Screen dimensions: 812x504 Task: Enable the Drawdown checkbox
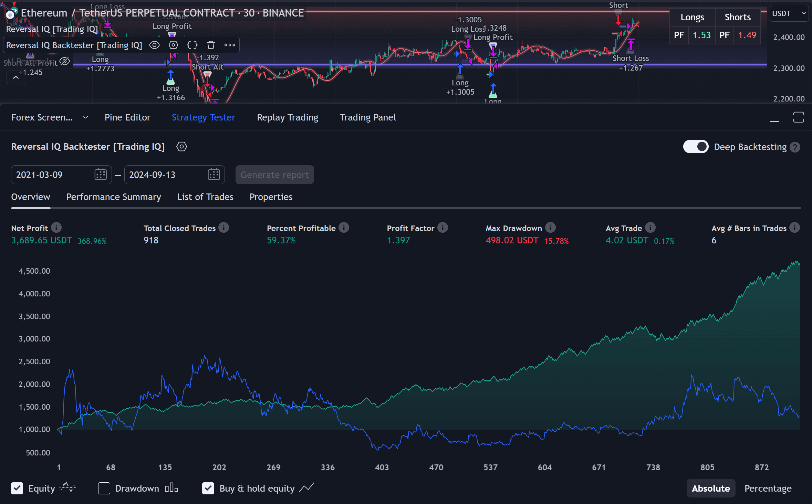[x=104, y=488]
